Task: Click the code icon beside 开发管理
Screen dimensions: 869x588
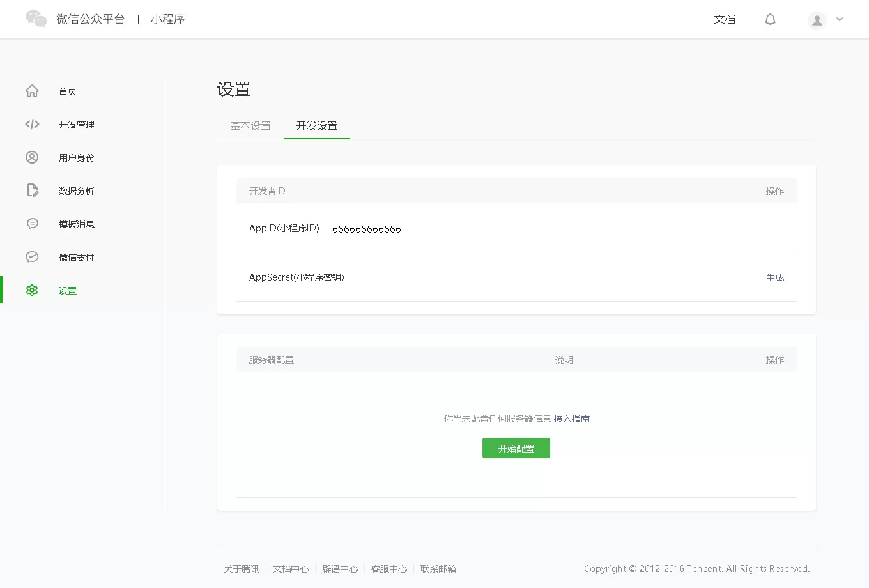Action: point(32,124)
